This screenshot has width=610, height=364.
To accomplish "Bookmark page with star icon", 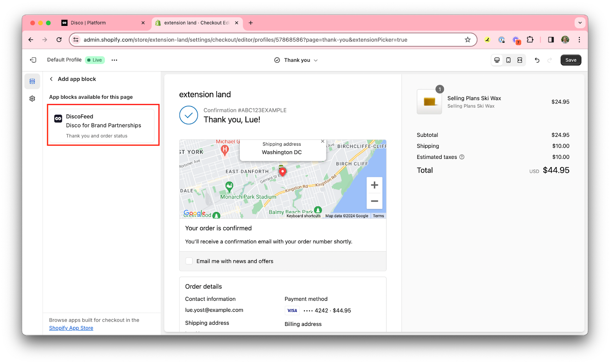I will coord(467,40).
